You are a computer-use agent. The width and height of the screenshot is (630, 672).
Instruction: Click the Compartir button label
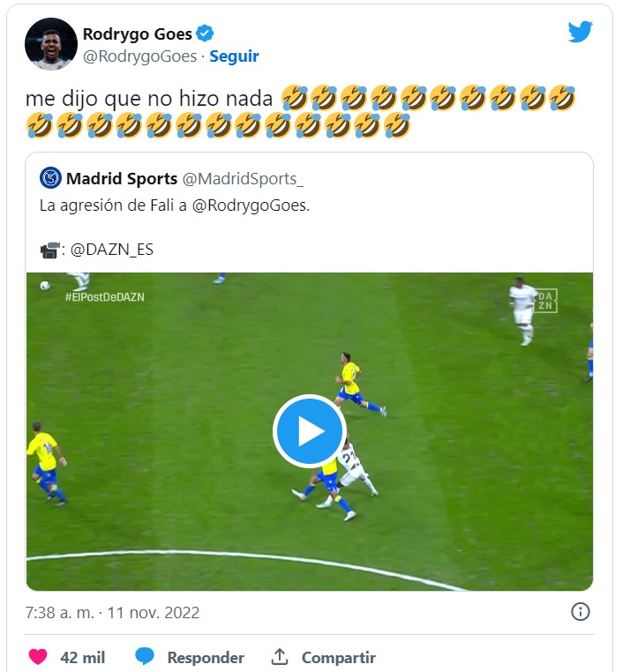click(339, 658)
